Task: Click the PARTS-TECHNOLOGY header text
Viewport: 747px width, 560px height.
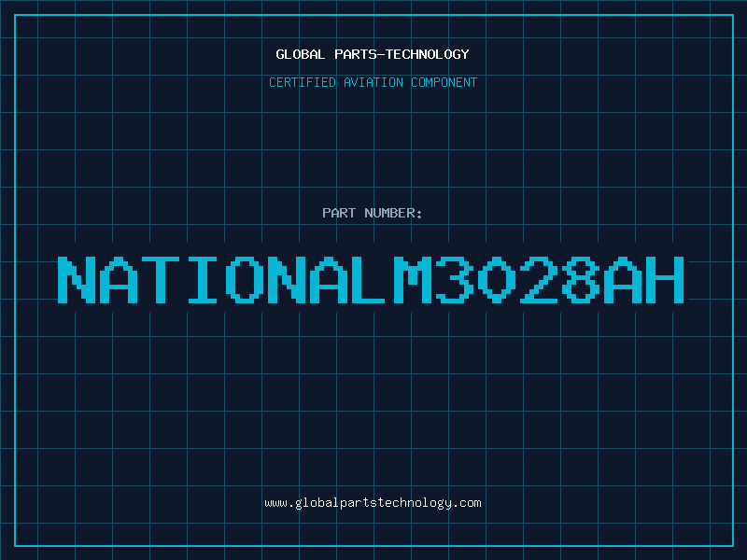Action: point(402,54)
